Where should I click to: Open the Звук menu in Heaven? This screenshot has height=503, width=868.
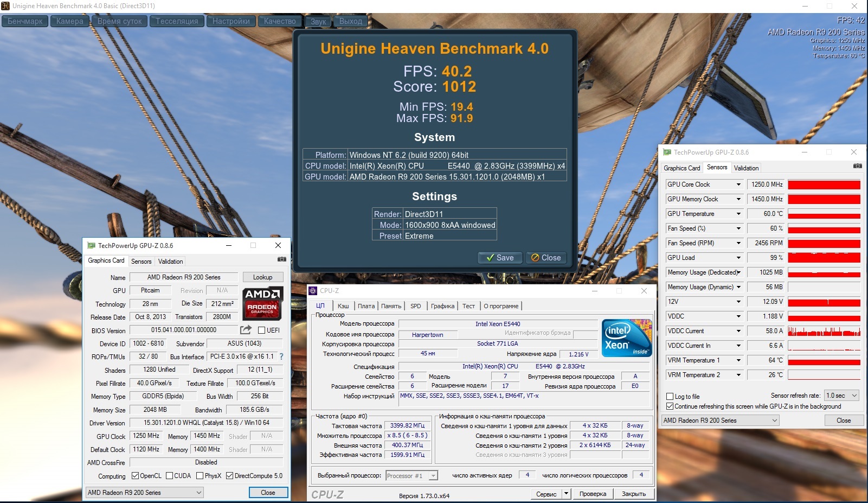pyautogui.click(x=318, y=21)
